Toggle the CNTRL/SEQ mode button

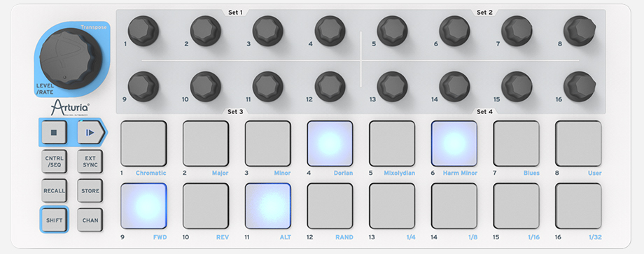pos(54,161)
